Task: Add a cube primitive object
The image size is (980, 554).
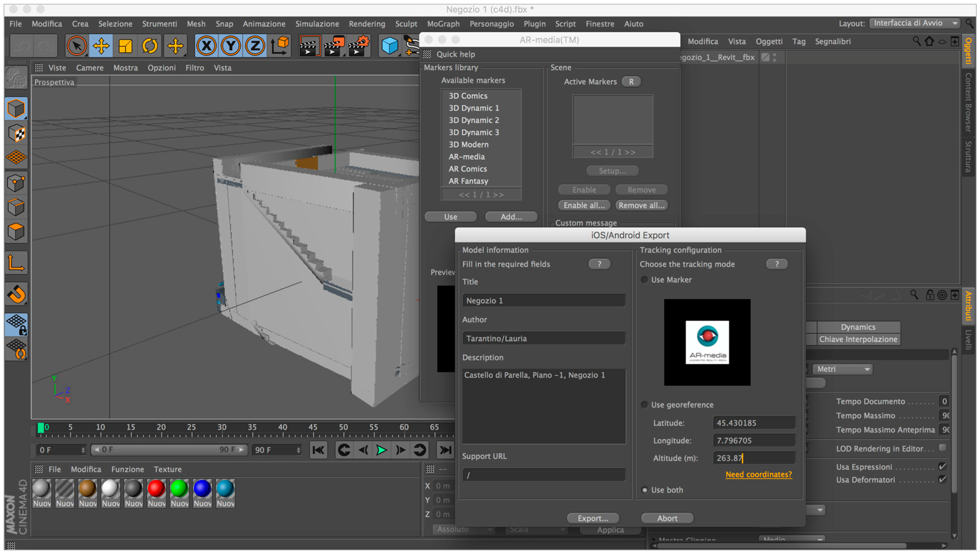Action: tap(389, 46)
